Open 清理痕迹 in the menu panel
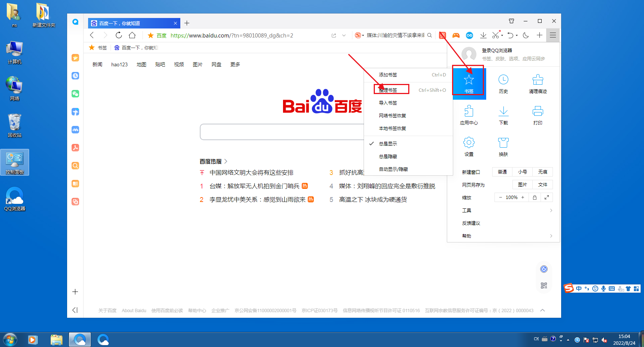 (538, 84)
